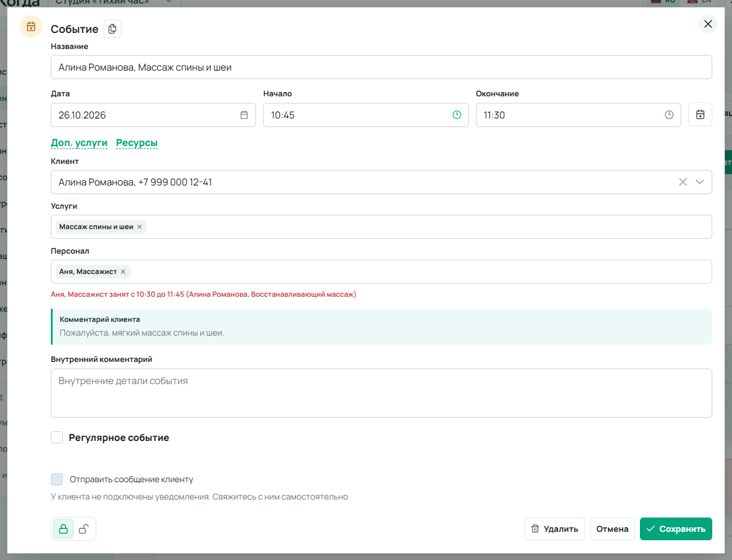Cancel changes with the Отмена button
Viewport: 732px width, 560px height.
[x=612, y=529]
